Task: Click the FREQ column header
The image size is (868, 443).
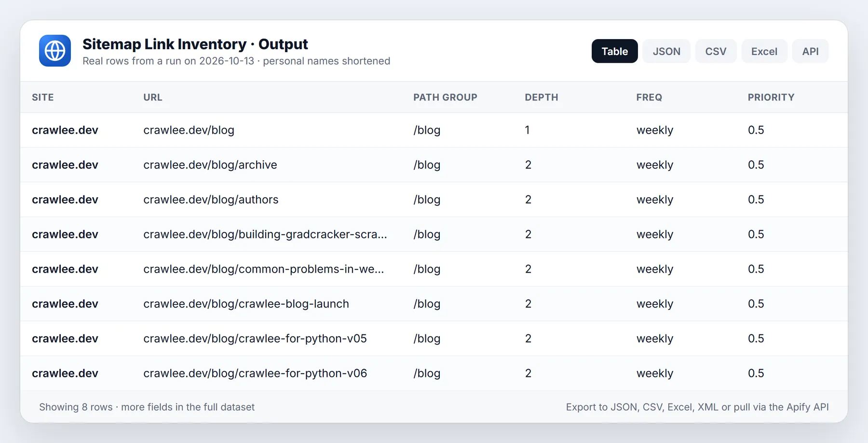Action: (x=649, y=97)
